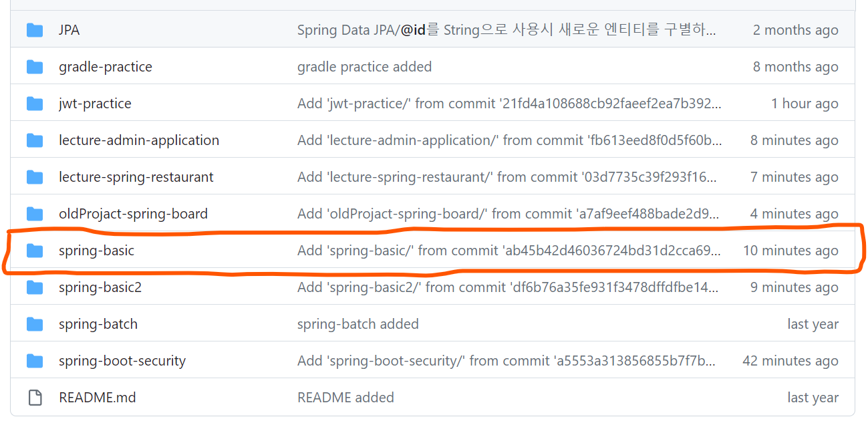Open the lecture-spring-restaurant folder link

136,177
